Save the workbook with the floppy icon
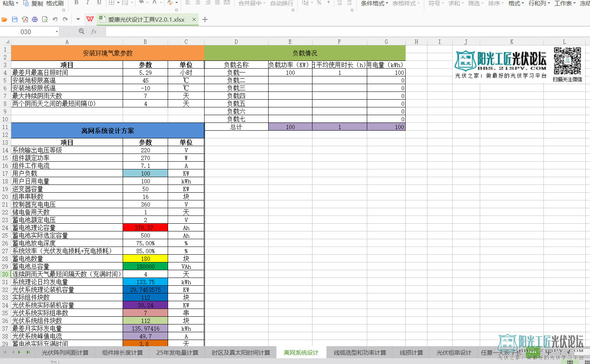The image size is (590, 364). (14, 19)
